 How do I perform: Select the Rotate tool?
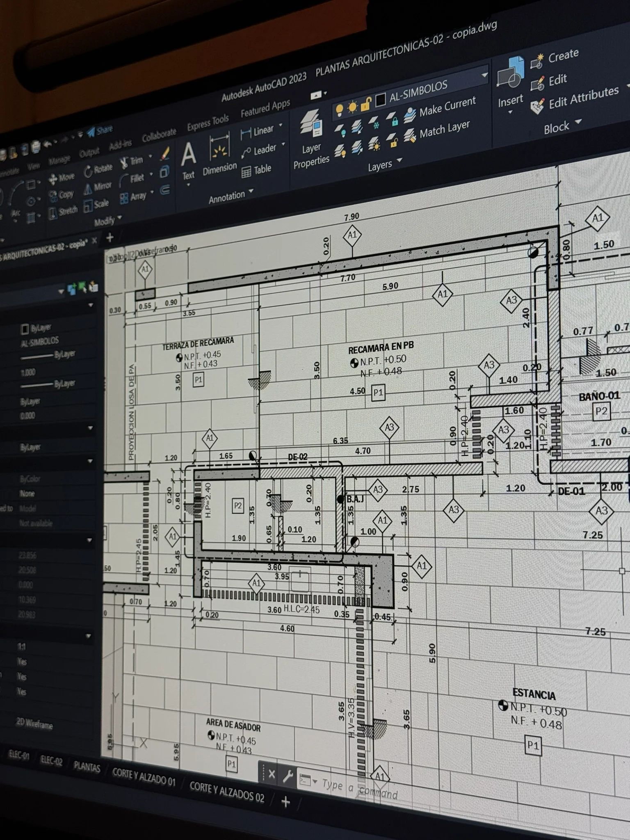[98, 169]
